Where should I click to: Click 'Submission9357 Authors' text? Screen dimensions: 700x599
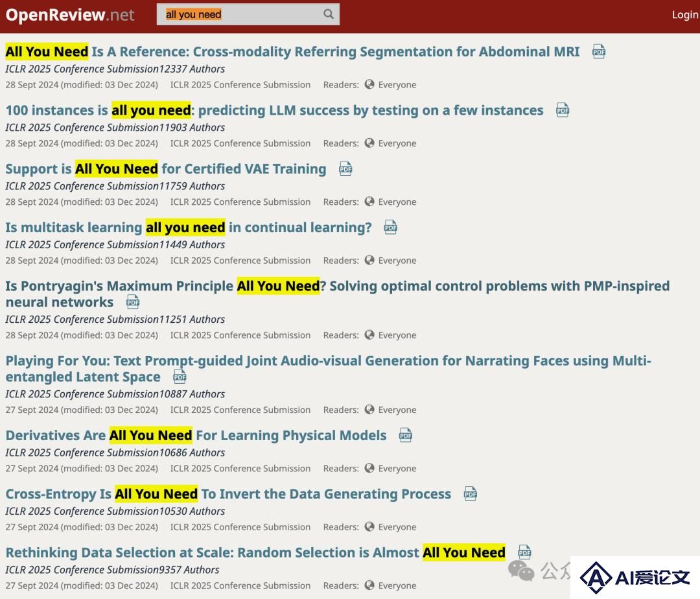point(163,570)
